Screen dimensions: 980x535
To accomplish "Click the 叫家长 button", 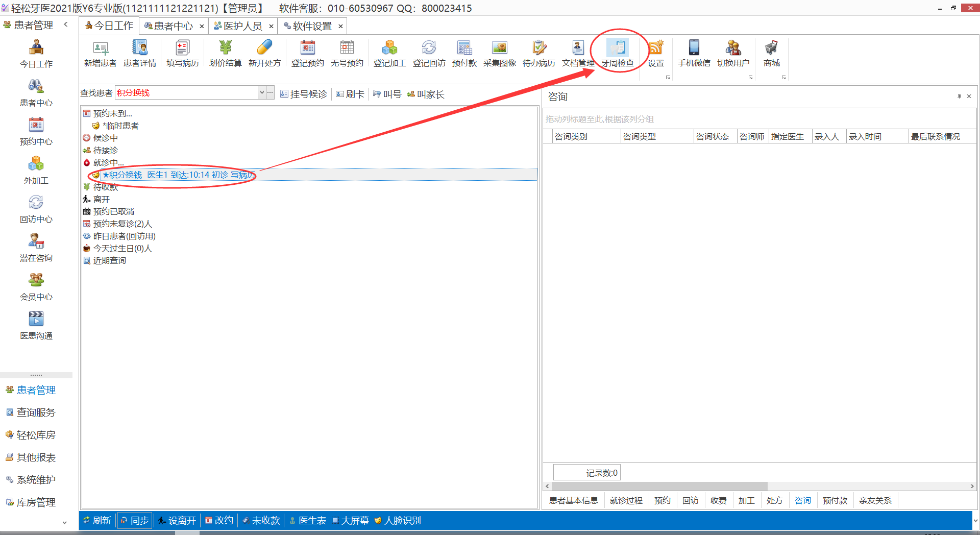I will point(426,94).
